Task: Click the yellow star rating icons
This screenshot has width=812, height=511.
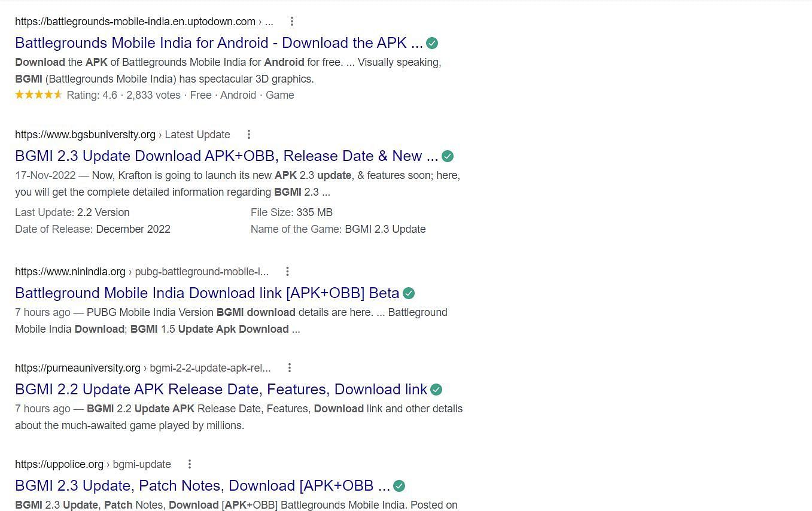Action: click(x=39, y=95)
